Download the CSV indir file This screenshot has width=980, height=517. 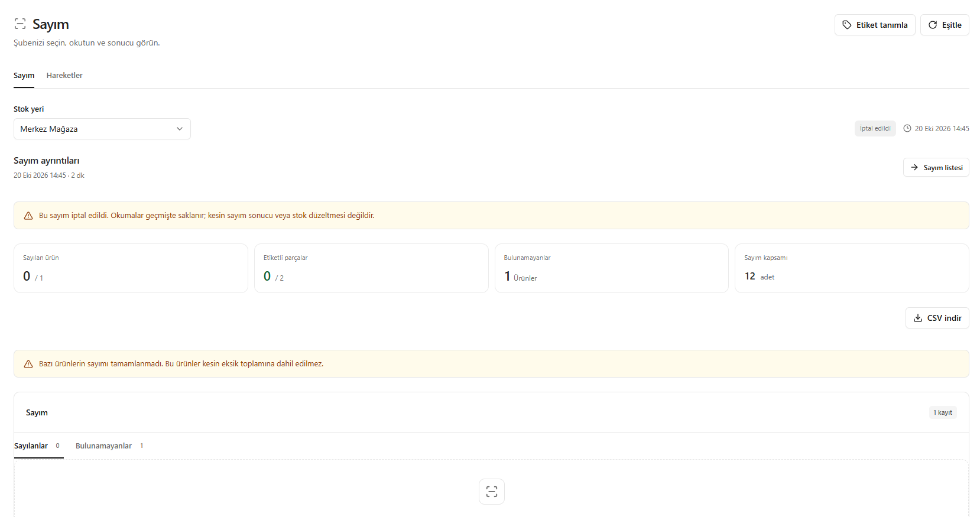937,318
